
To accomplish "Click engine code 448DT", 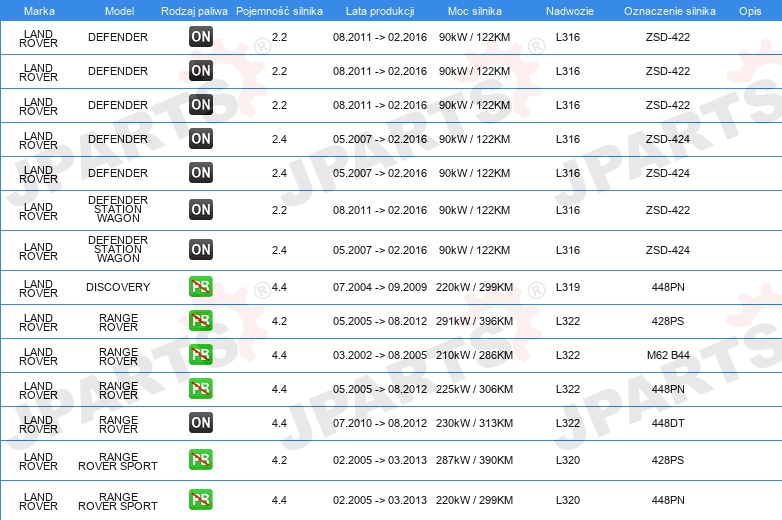I will (668, 423).
